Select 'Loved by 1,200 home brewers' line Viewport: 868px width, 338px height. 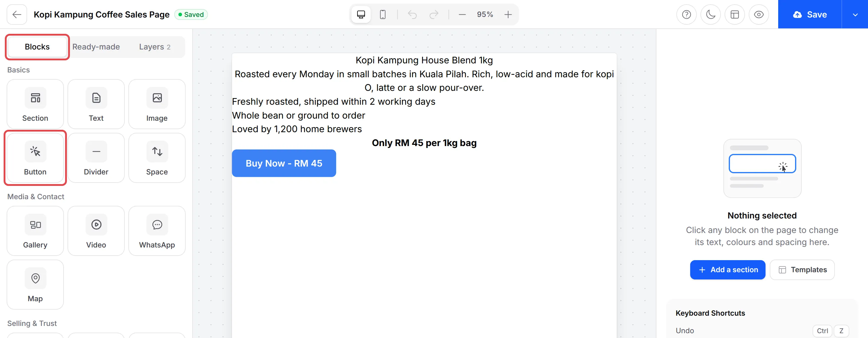point(297,129)
